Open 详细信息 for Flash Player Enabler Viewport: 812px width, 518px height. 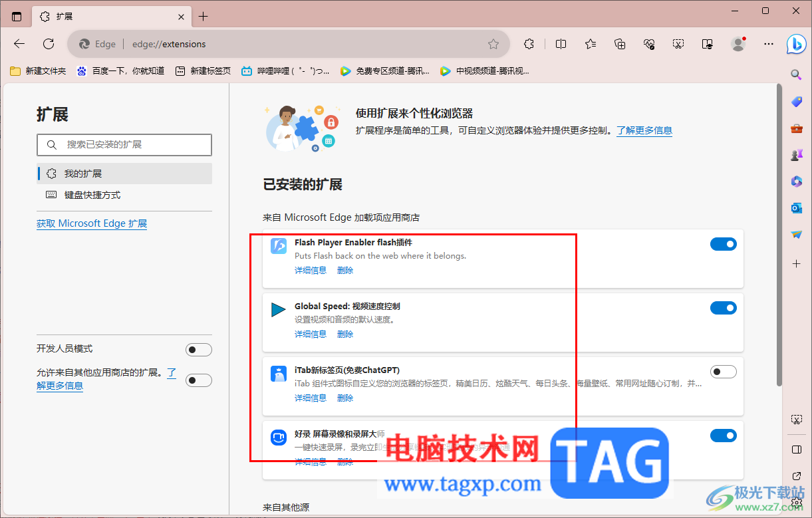[x=311, y=271]
